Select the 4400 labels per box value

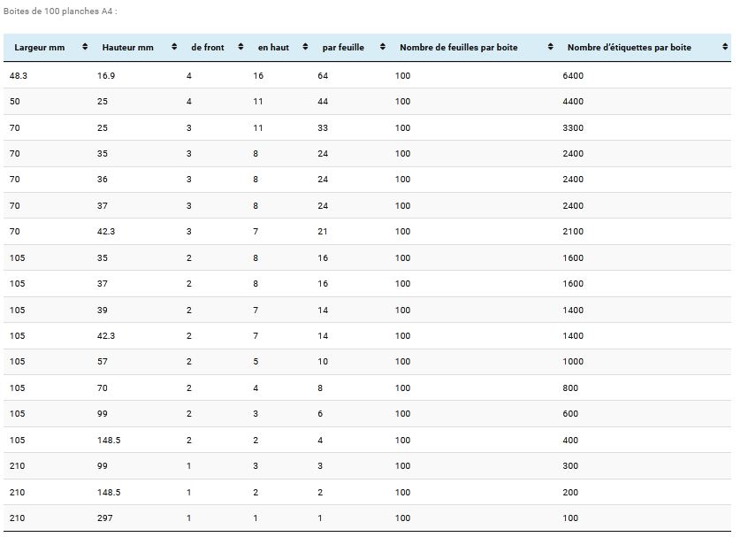[x=573, y=102]
